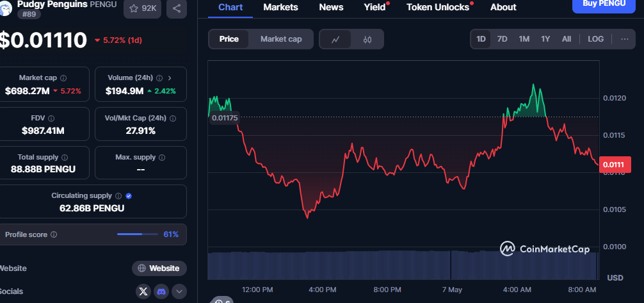Click the Buy PENGU button
This screenshot has width=644, height=303.
click(604, 5)
